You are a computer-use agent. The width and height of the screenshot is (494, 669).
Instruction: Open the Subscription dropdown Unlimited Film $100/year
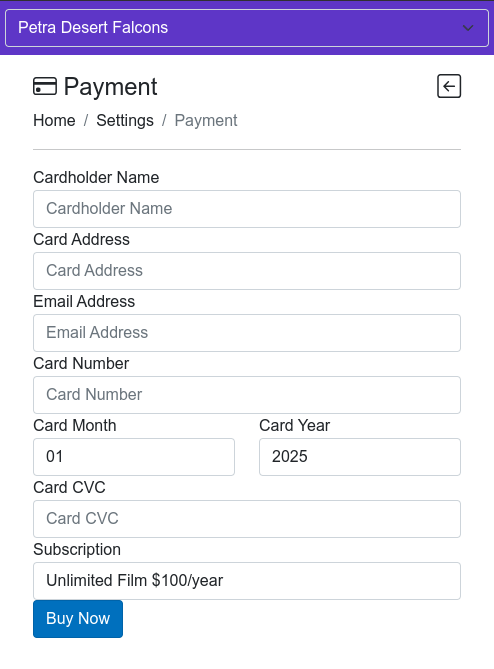247,581
